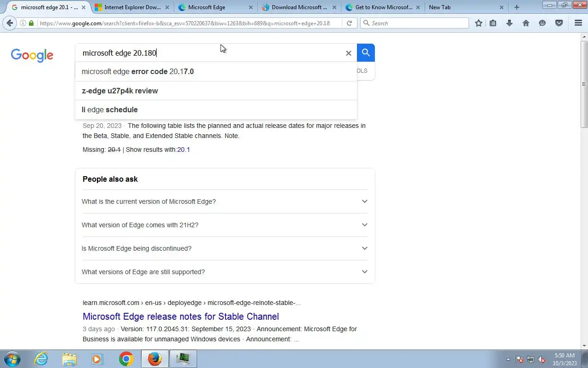The height and width of the screenshot is (368, 588).
Task: Click the learn.microsoft.com breadcrumb URL
Action: (x=192, y=303)
